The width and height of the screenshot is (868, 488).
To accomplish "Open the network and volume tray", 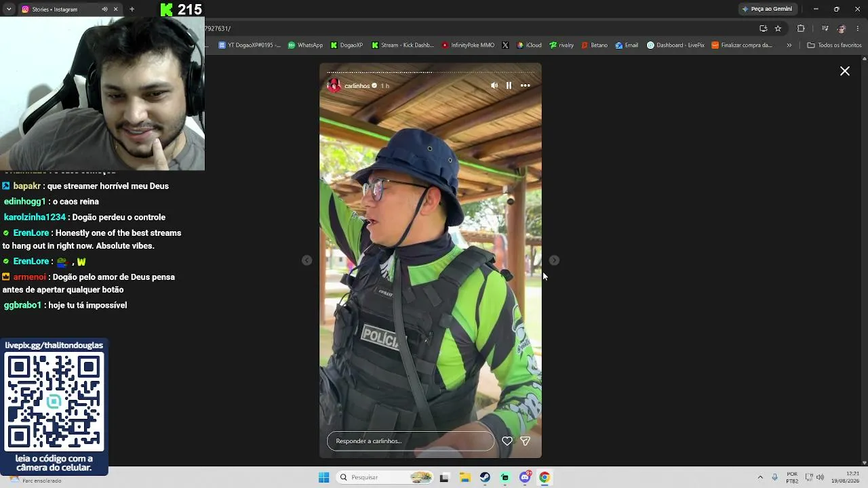I will [814, 477].
